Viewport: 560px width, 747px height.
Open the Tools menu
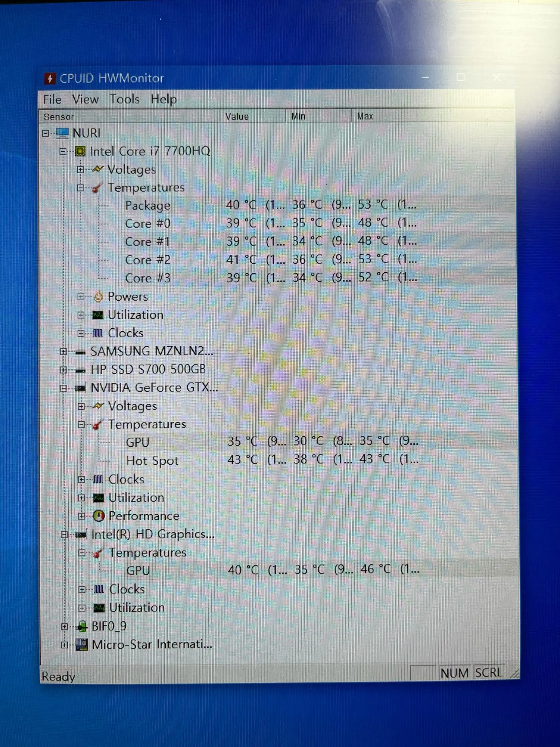point(125,99)
